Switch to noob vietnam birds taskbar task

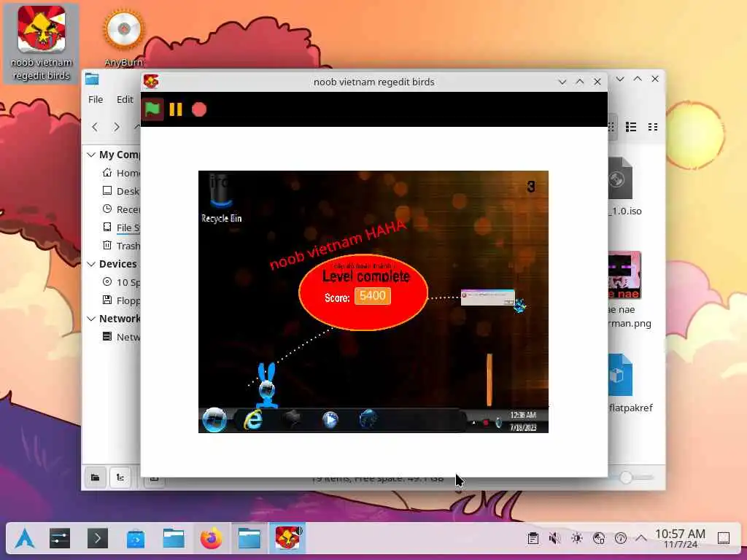287,539
